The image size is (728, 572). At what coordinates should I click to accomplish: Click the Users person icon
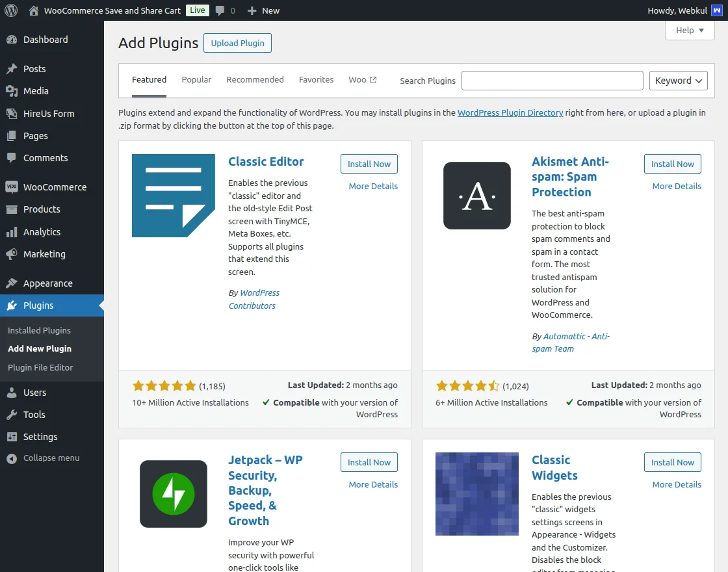(12, 393)
